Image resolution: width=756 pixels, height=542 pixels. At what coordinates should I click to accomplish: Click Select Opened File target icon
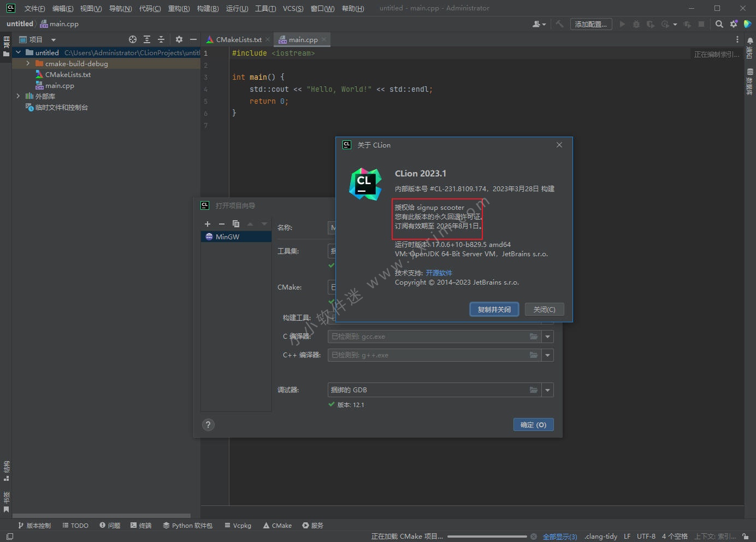click(133, 39)
